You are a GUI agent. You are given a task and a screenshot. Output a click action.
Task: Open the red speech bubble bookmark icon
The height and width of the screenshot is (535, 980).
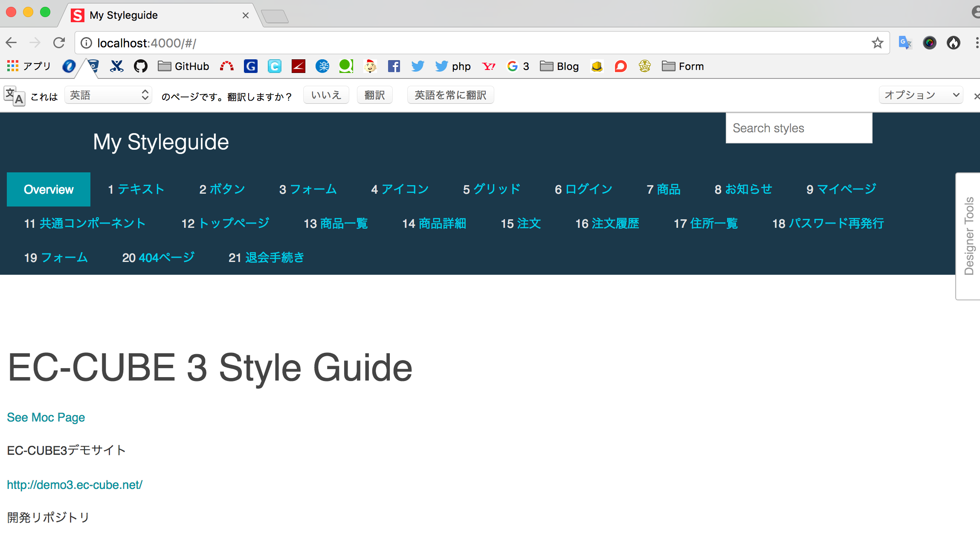click(x=621, y=66)
